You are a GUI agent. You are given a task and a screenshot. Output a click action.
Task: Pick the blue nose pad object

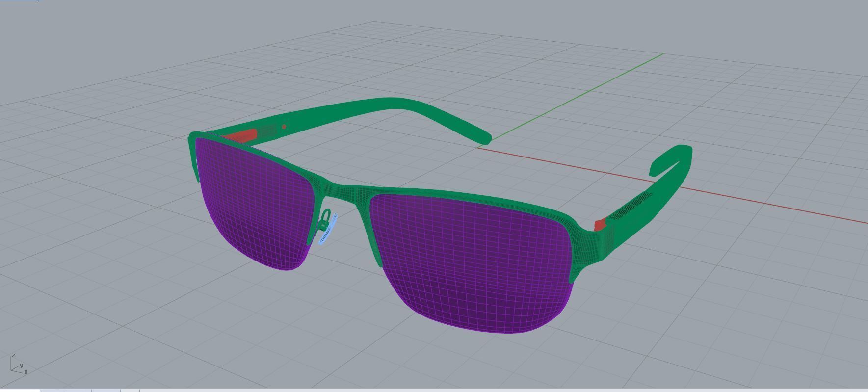(328, 230)
